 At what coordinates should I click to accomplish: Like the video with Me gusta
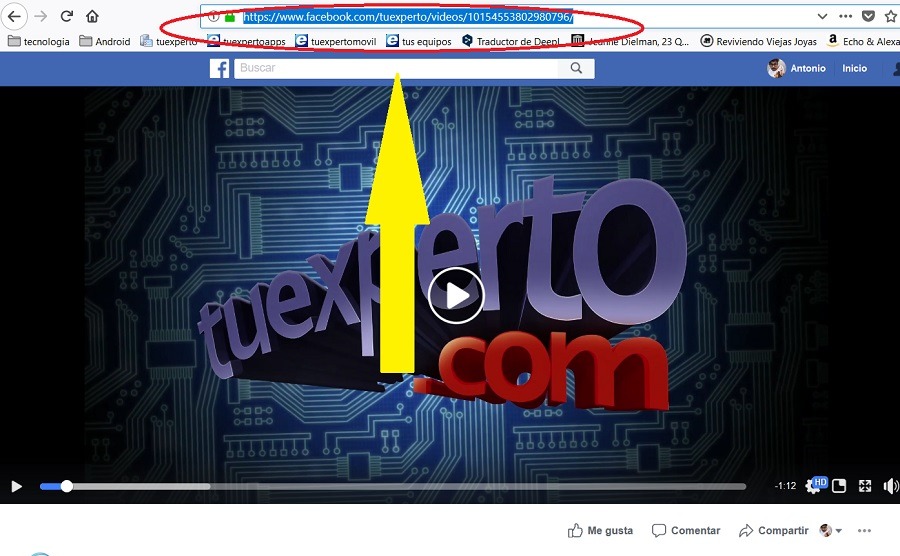[600, 531]
